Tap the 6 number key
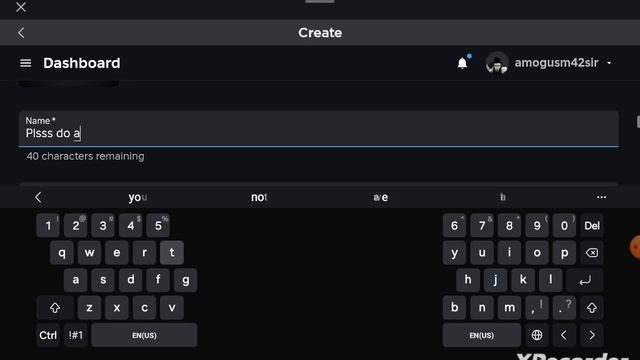 tap(454, 225)
